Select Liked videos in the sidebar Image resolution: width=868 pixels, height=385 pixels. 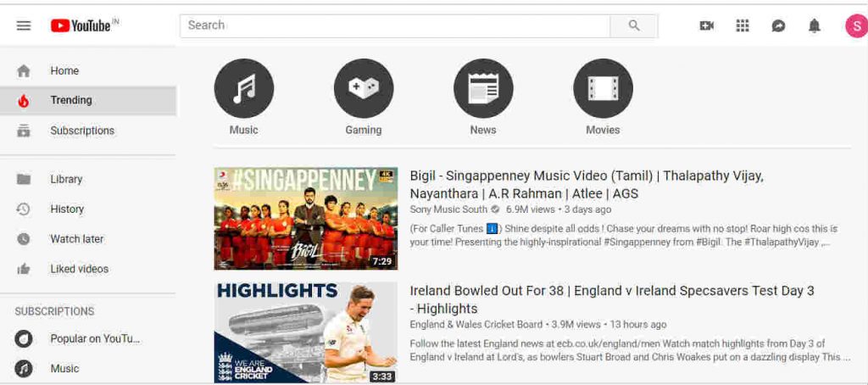tap(88, 269)
